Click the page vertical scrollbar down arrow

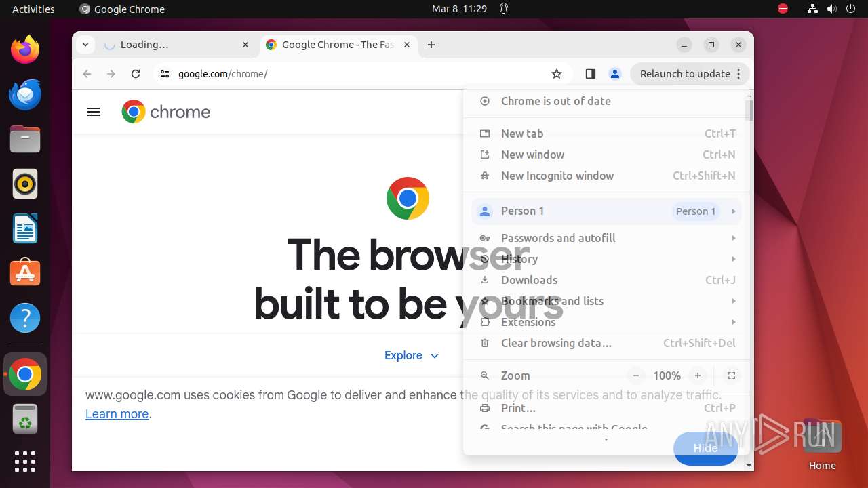(x=749, y=466)
